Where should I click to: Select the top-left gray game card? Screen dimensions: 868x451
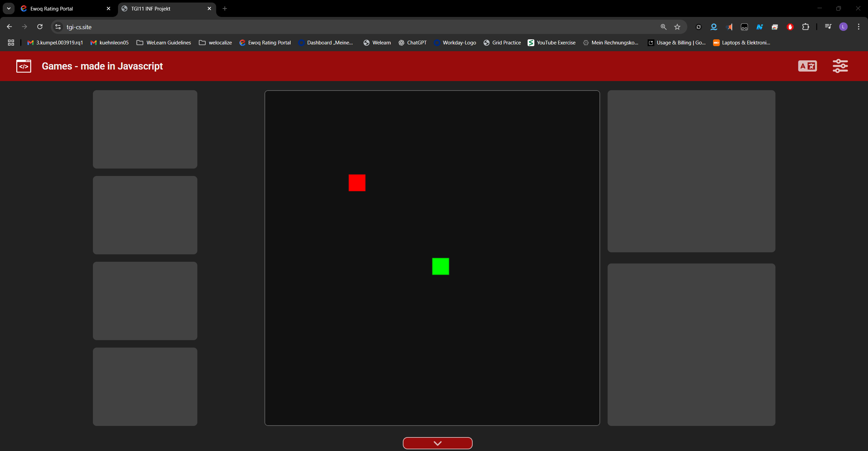coord(145,129)
